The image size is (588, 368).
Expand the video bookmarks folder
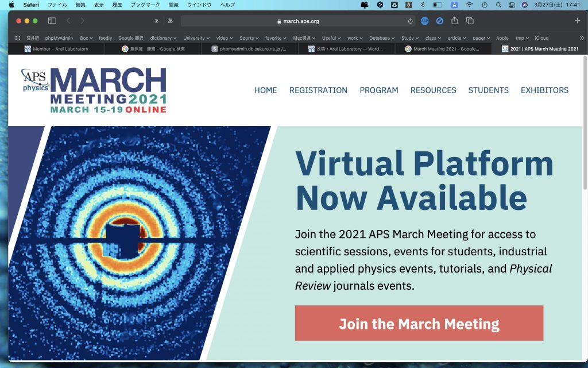pos(225,38)
